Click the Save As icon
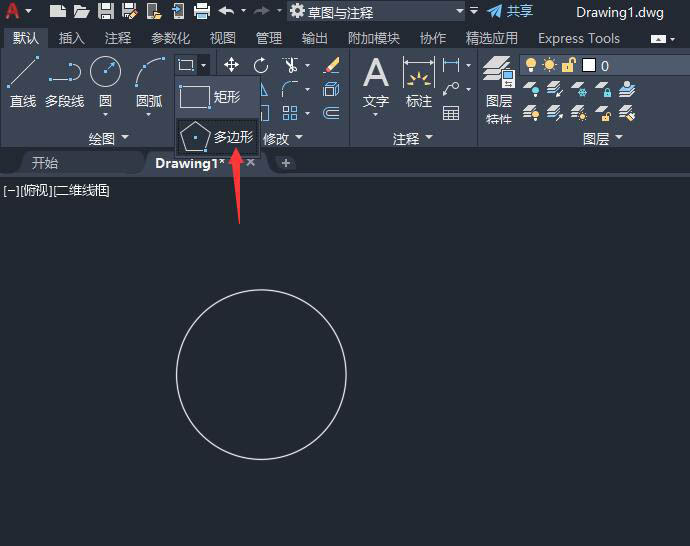This screenshot has height=546, width=690. (130, 11)
